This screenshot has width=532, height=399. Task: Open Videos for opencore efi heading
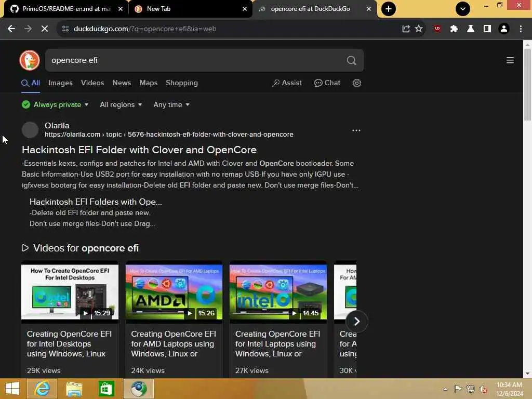(x=86, y=248)
